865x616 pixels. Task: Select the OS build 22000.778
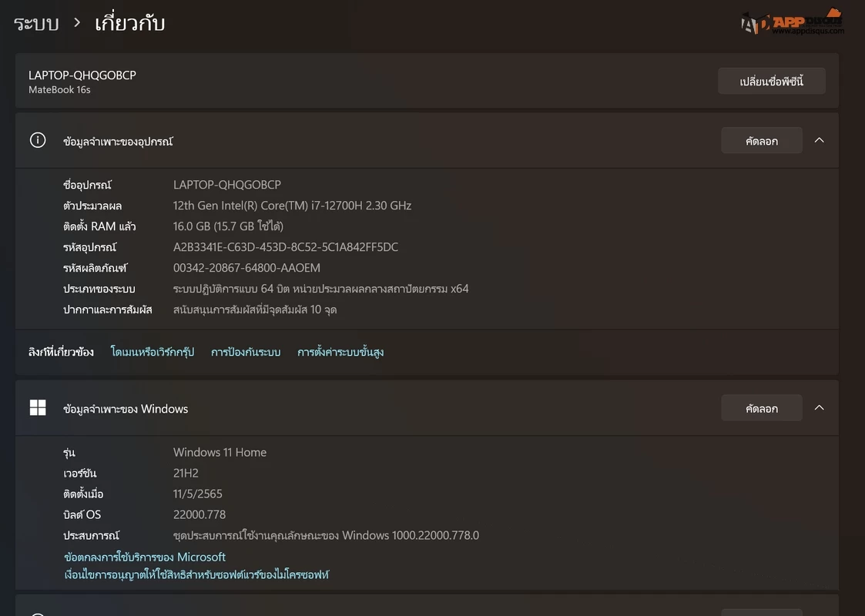tap(199, 514)
